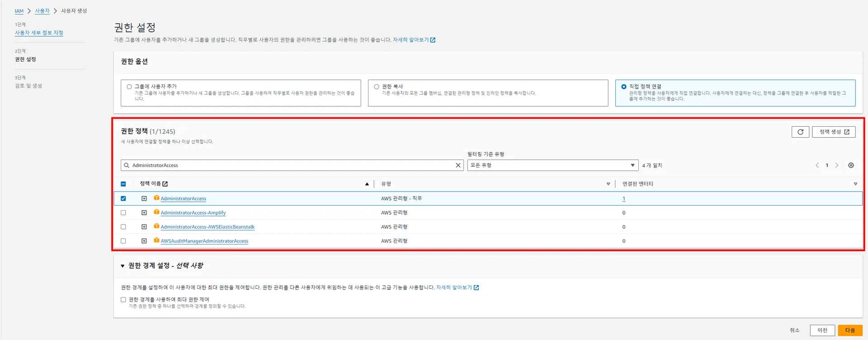Clear the AdministratorAccess search text
Viewport: 868px width, 340px height.
[458, 165]
